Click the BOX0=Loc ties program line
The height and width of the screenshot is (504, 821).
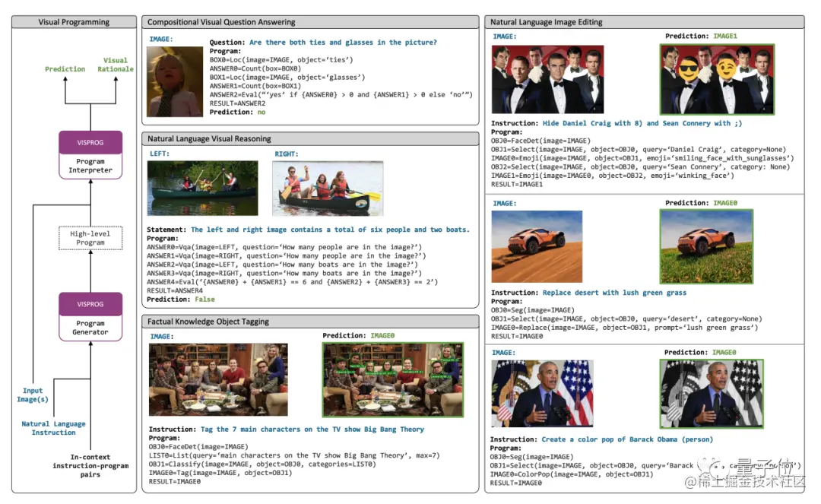(281, 59)
